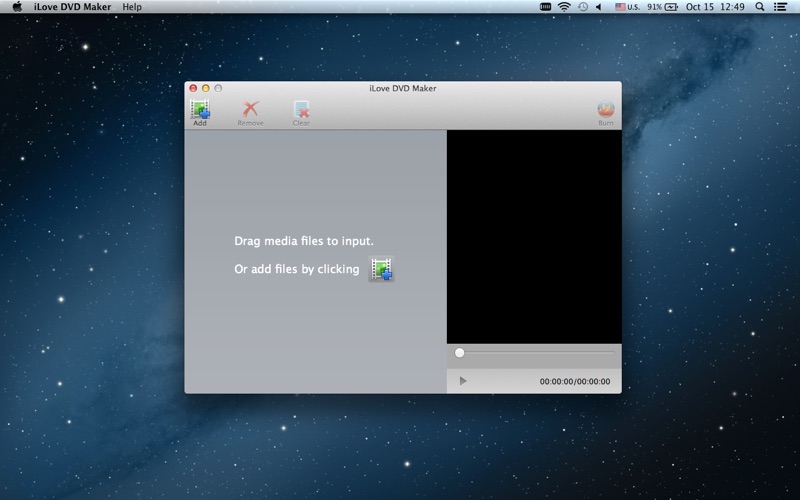Click the preview seek slider knob
This screenshot has width=800, height=500.
click(x=459, y=353)
